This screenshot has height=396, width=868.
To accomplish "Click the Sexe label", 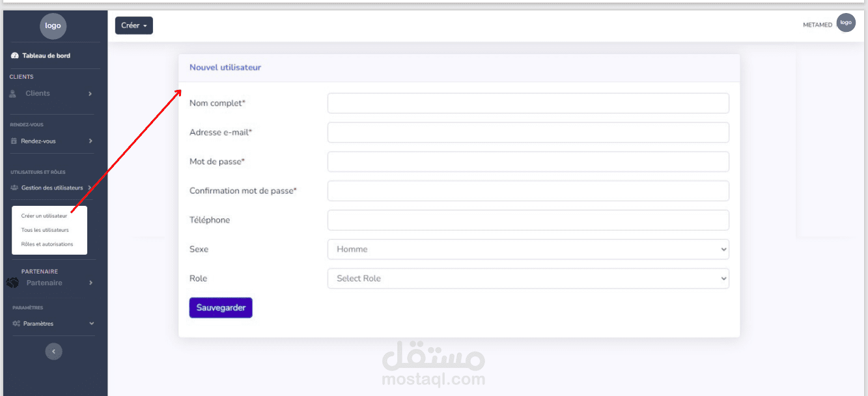I will pyautogui.click(x=199, y=249).
